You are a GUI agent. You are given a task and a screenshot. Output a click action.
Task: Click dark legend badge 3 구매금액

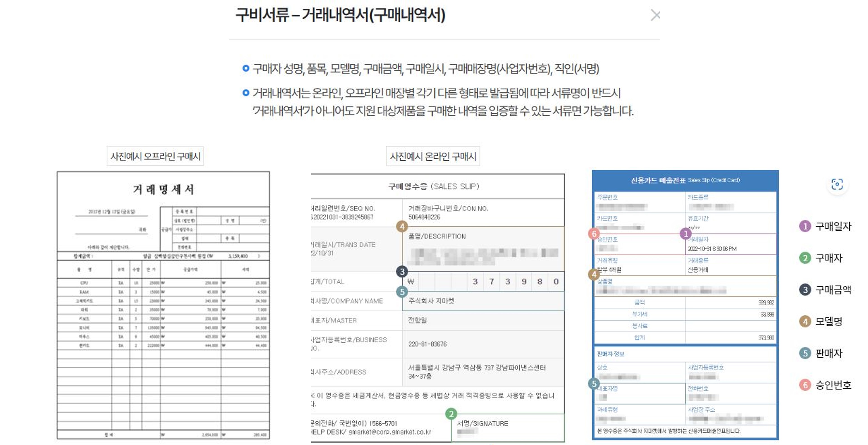805,289
